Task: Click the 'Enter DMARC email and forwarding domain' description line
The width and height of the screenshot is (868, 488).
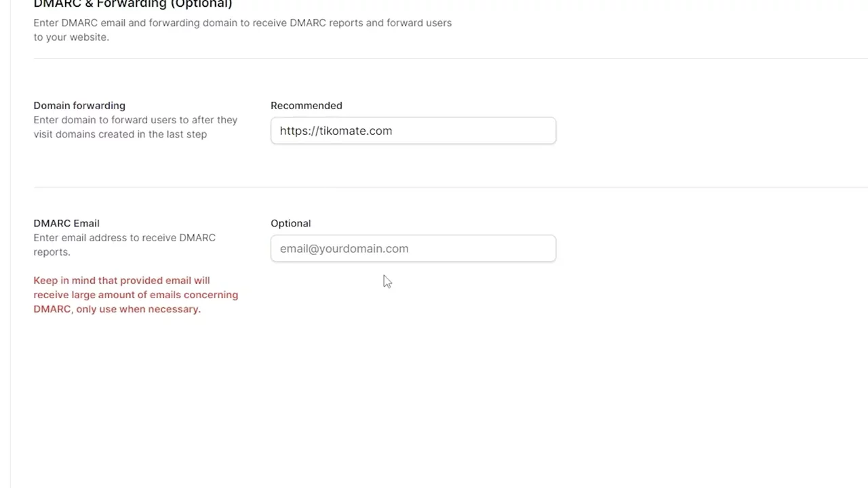Action: tap(242, 23)
